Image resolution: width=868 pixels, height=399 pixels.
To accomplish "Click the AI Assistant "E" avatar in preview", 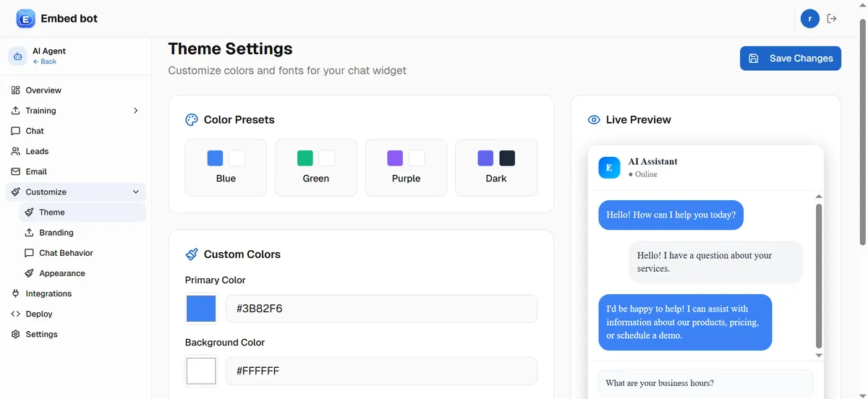I will [609, 168].
